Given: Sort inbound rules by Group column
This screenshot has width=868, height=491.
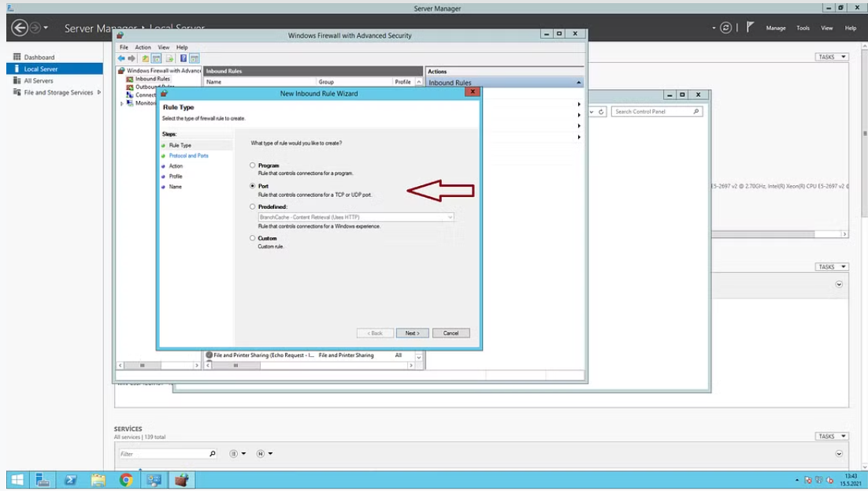Looking at the screenshot, I should click(354, 81).
